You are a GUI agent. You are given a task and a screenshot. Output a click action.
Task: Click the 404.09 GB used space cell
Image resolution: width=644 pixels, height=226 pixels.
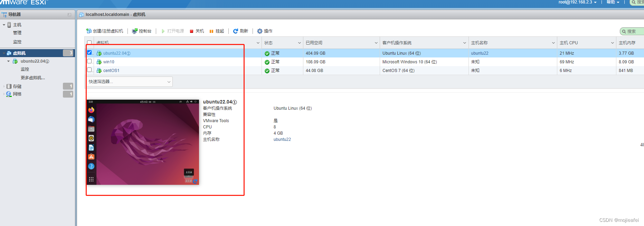tap(315, 53)
